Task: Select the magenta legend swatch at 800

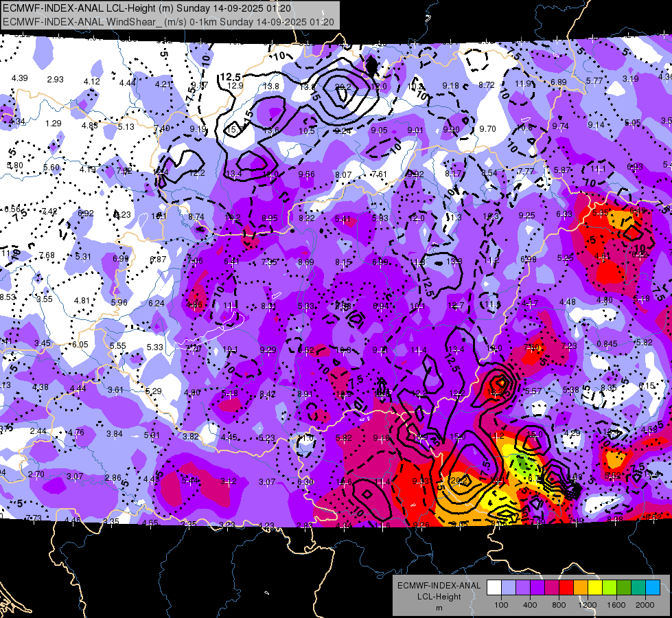Action: pos(552,588)
